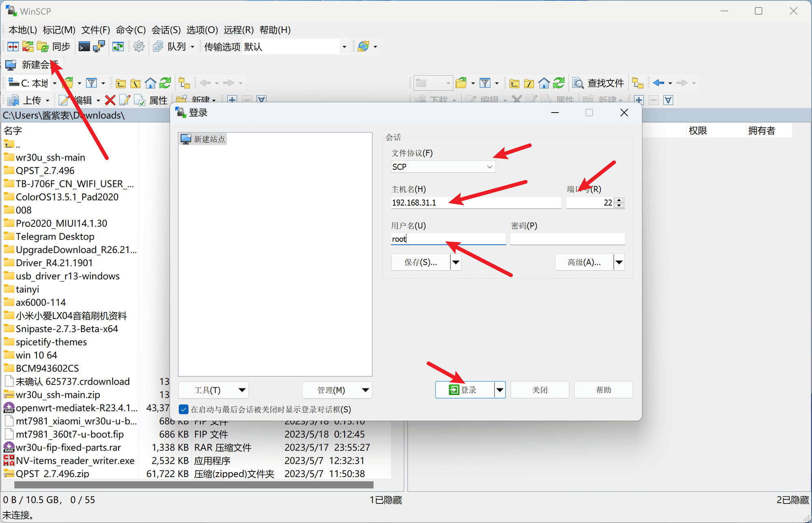Expand the 登录 login button dropdown arrow

click(500, 389)
